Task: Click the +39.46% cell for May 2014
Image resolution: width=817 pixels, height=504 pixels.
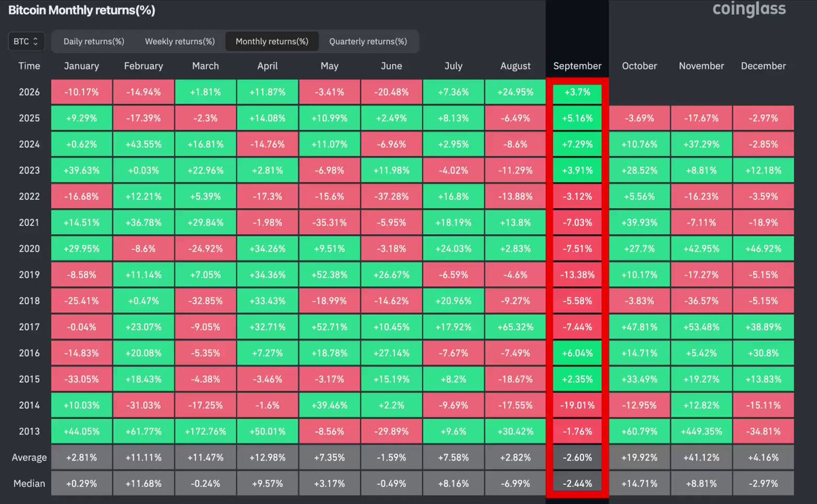Action: tap(330, 405)
